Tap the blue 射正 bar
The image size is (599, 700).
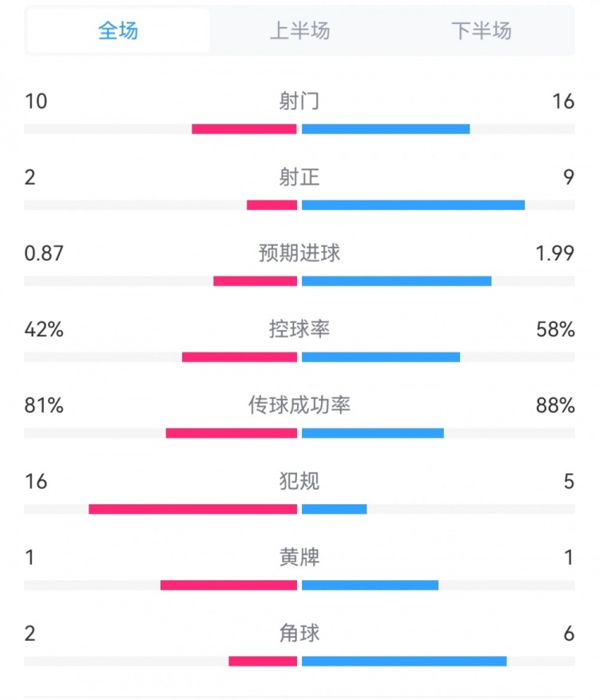(413, 205)
